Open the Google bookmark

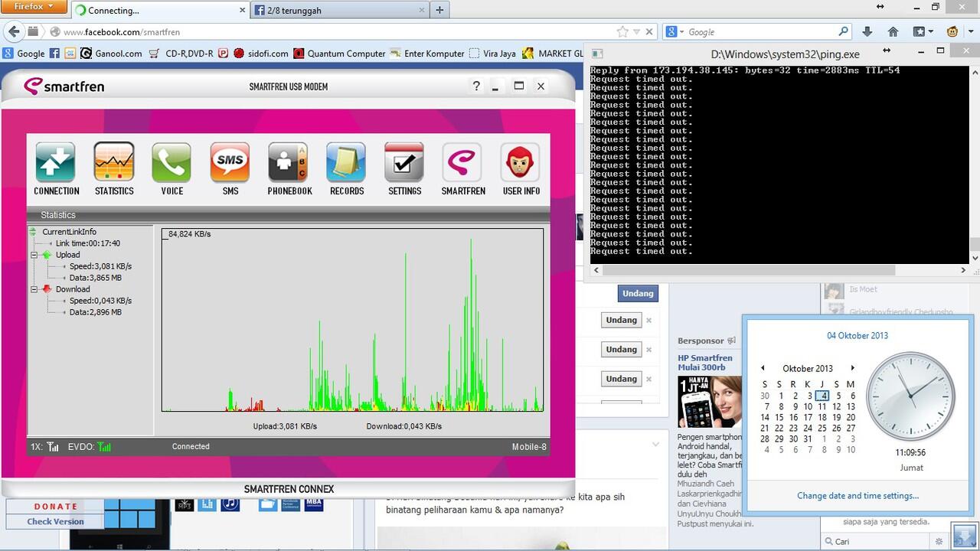(24, 54)
